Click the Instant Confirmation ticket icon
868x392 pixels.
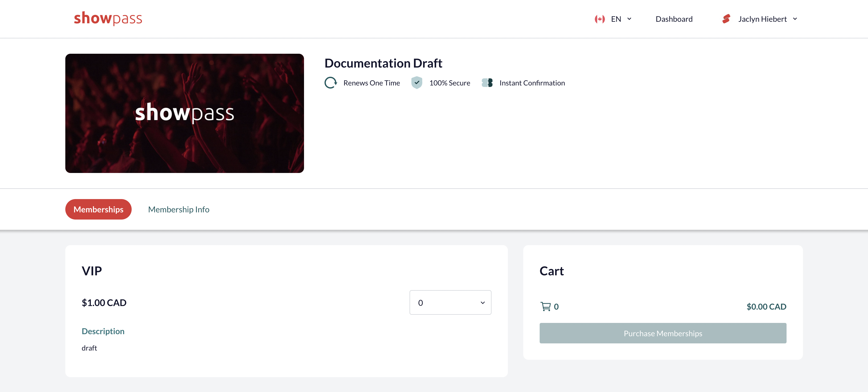tap(487, 83)
